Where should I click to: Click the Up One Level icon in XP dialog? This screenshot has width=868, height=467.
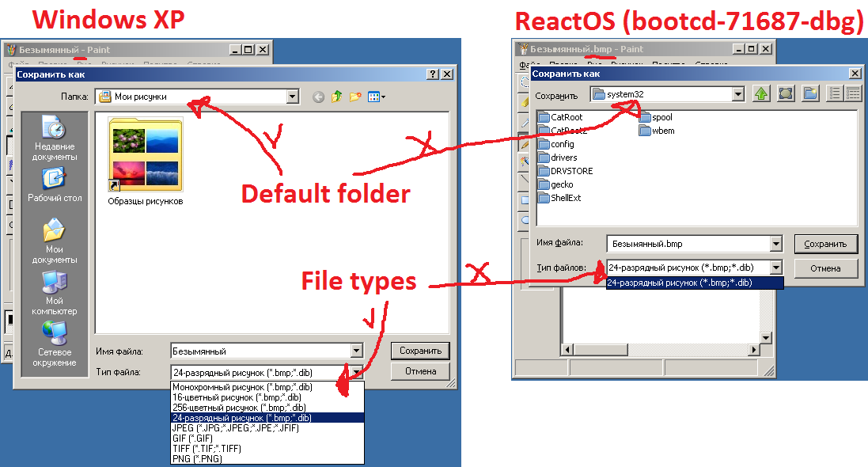tap(336, 97)
